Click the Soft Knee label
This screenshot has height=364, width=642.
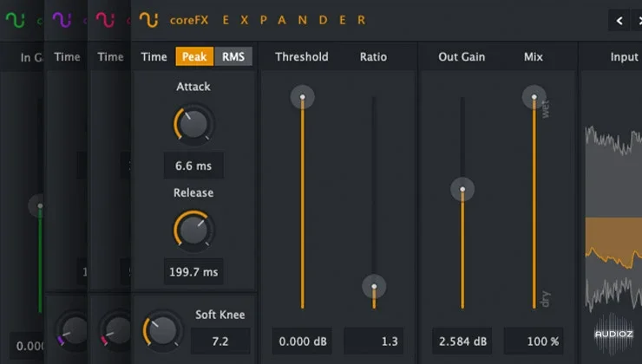(219, 315)
